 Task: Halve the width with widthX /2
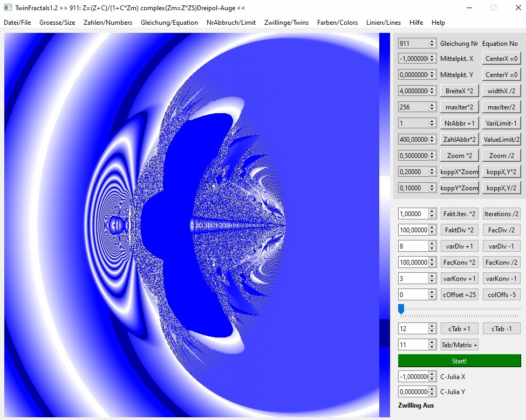click(502, 91)
